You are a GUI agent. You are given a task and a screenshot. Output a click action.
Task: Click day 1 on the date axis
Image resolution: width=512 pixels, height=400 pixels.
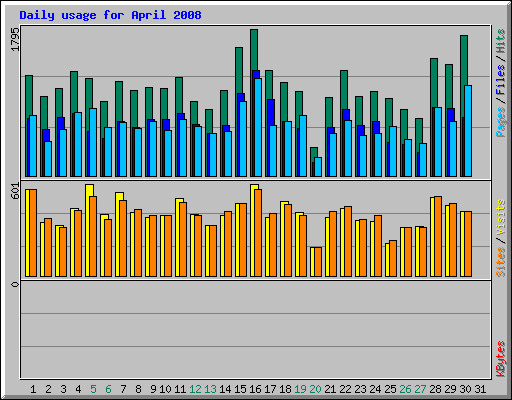click(x=33, y=389)
